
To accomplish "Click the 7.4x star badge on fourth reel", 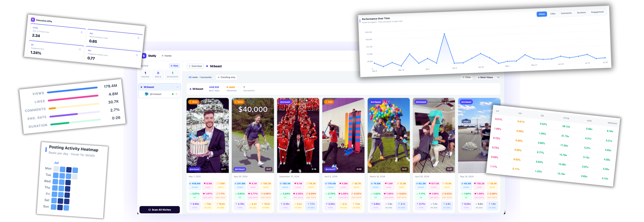I will tap(329, 102).
